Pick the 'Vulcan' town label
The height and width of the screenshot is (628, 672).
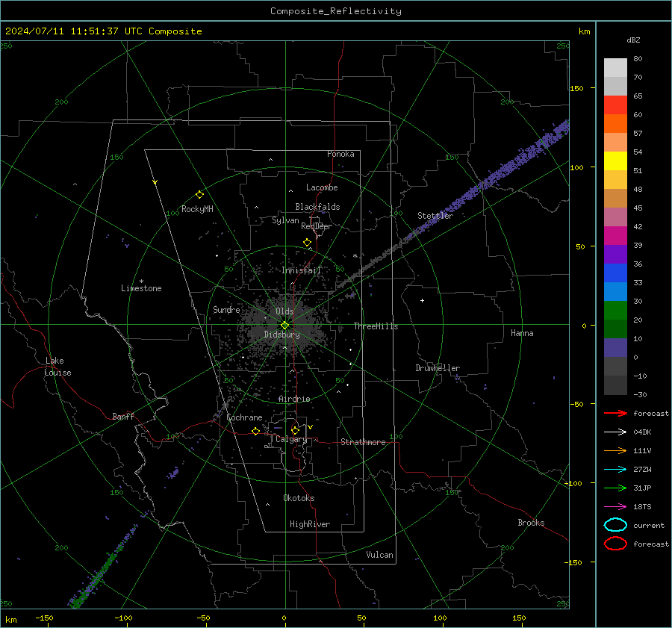(380, 555)
